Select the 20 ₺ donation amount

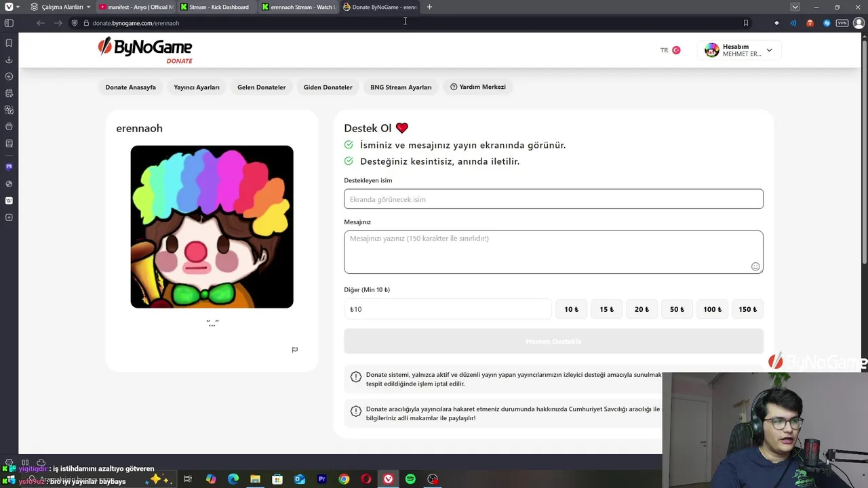tap(642, 309)
